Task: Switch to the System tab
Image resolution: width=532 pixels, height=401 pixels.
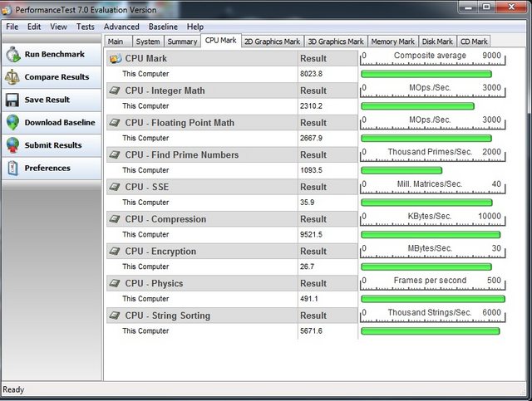Action: [148, 42]
